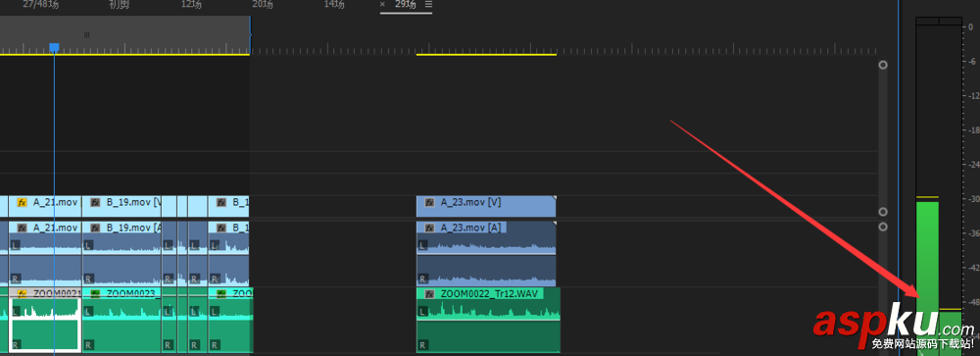980x356 pixels.
Task: Click the yellow fx badge on A_21.mov video clip
Action: pyautogui.click(x=23, y=203)
